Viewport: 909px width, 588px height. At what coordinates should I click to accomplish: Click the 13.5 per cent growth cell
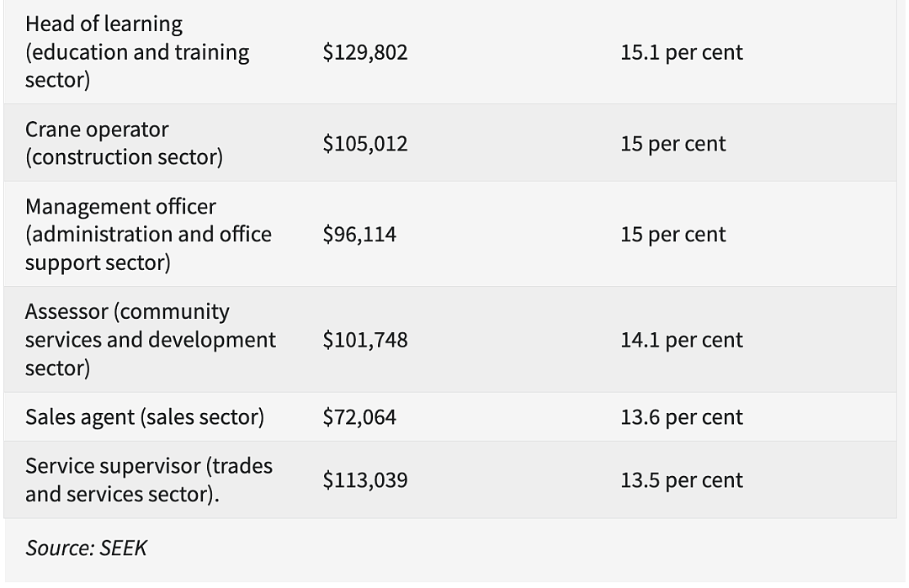(x=681, y=479)
